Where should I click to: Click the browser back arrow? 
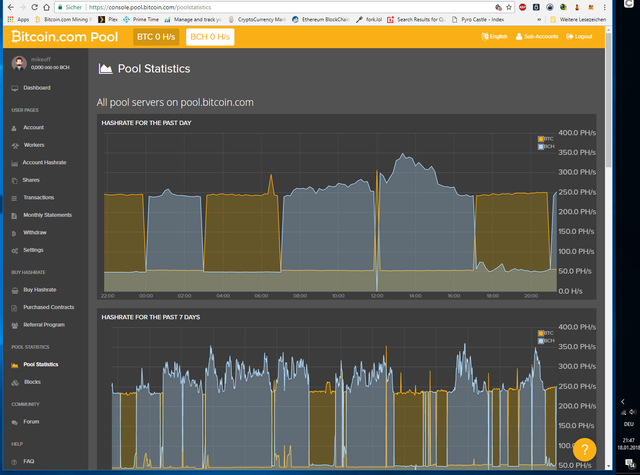(11, 7)
